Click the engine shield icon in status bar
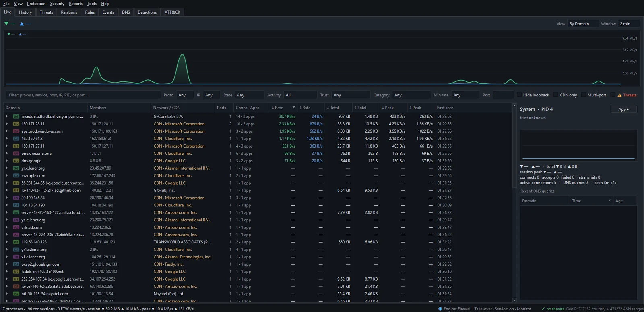This screenshot has height=312, width=644. pos(440,309)
